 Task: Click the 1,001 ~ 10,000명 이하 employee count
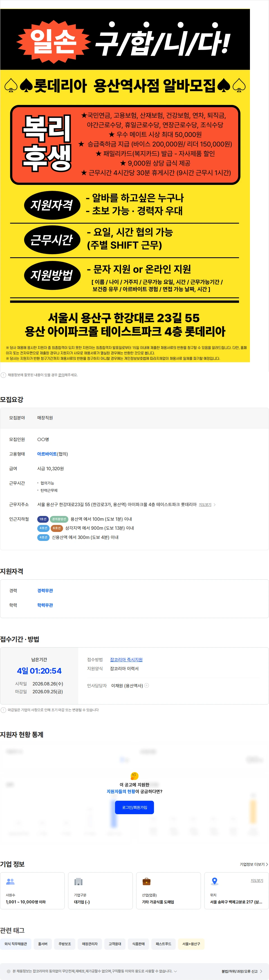point(26,902)
